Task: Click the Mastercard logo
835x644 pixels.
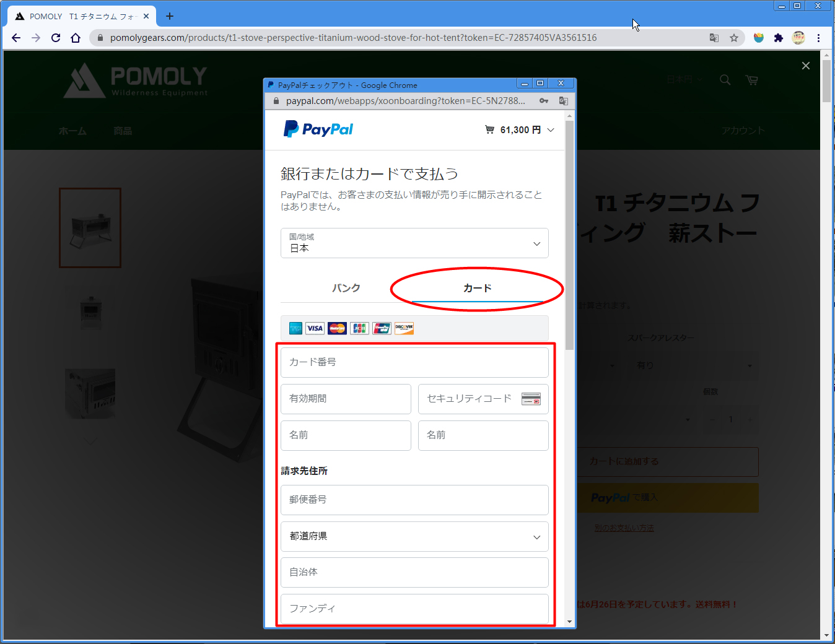Action: [x=337, y=328]
